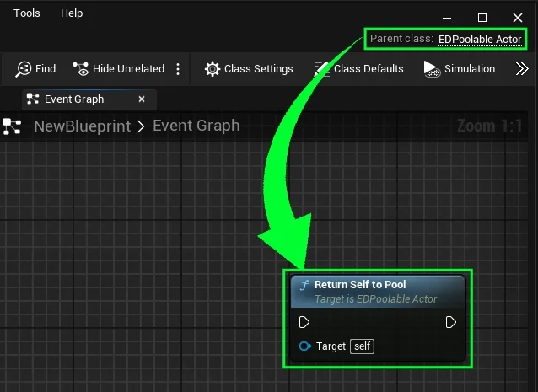Select NewBlueprint in the breadcrumb
This screenshot has height=392, width=538.
[x=83, y=126]
